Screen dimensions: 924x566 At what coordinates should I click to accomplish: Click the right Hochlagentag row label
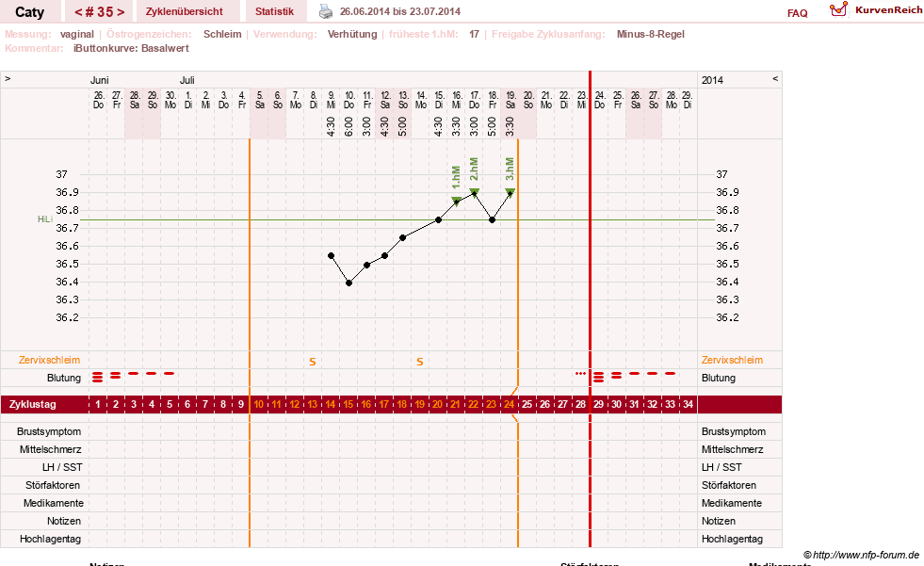coord(732,539)
